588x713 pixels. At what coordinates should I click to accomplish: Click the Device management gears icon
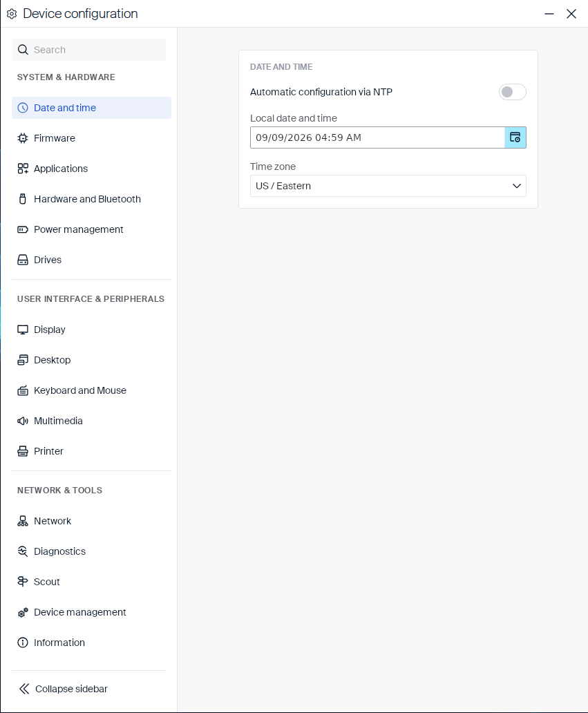point(23,613)
